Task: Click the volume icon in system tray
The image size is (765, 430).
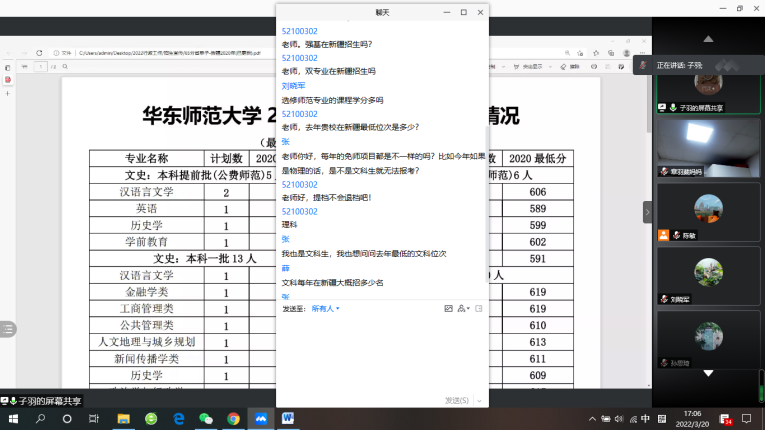Action: coord(619,419)
